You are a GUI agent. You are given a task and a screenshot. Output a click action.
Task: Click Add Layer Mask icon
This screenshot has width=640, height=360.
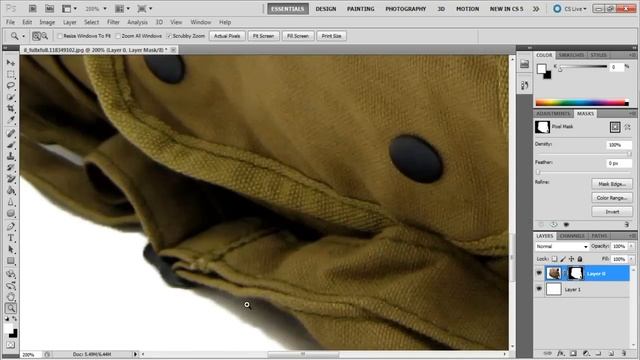click(x=573, y=353)
